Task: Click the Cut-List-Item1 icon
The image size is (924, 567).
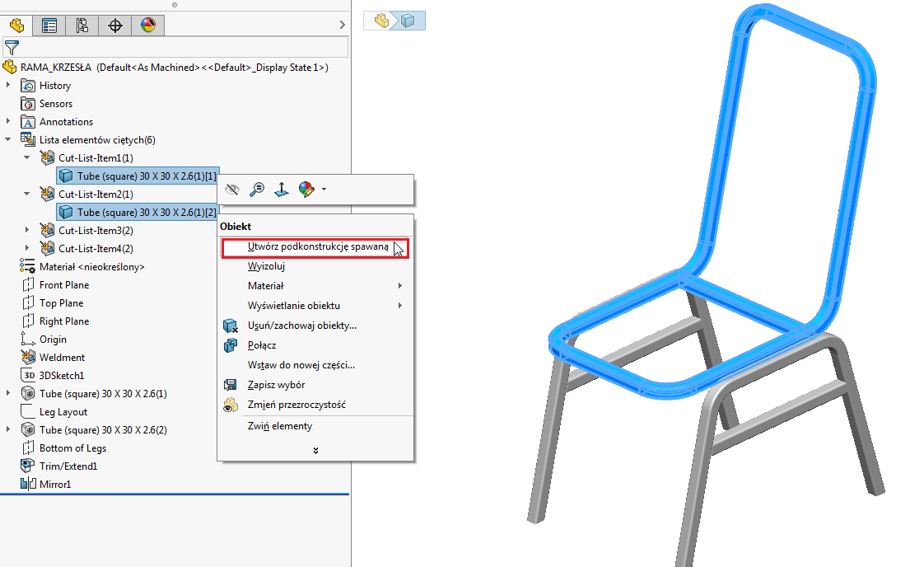Action: [x=47, y=158]
